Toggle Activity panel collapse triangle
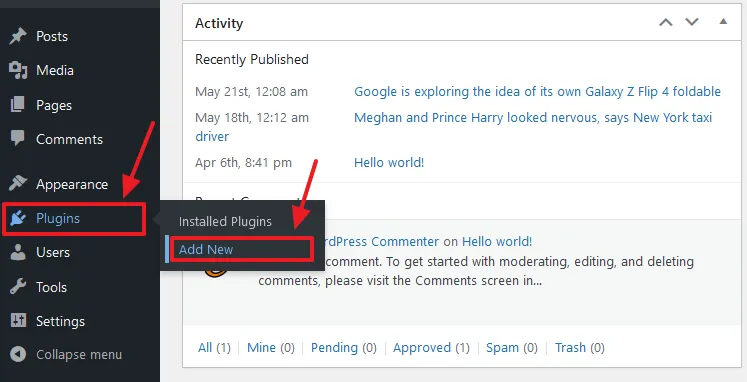 (723, 21)
